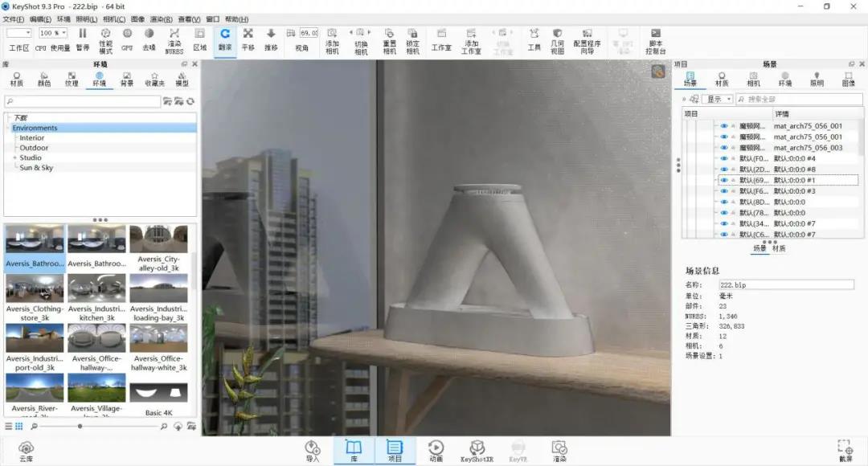Switch library to list view icon
Image resolution: width=868 pixels, height=466 pixels.
coord(8,426)
